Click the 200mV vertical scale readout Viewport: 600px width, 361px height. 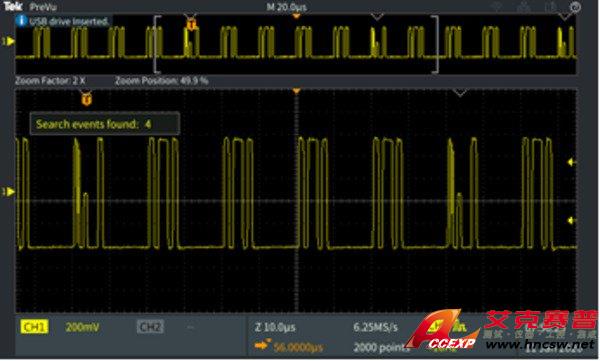(x=82, y=327)
